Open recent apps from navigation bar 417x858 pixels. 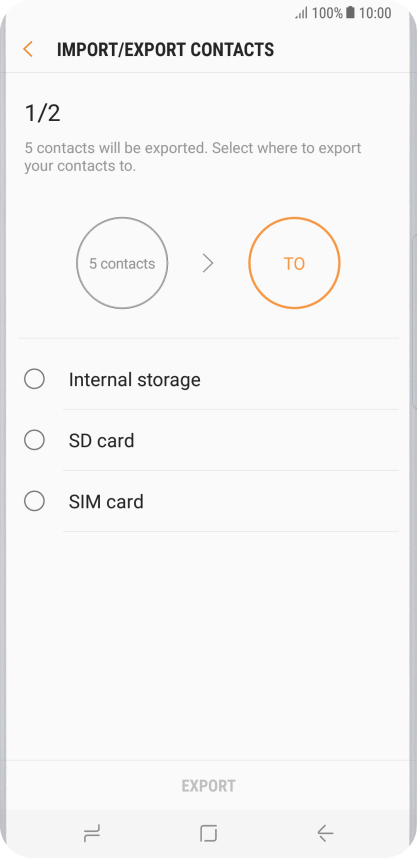tap(92, 833)
